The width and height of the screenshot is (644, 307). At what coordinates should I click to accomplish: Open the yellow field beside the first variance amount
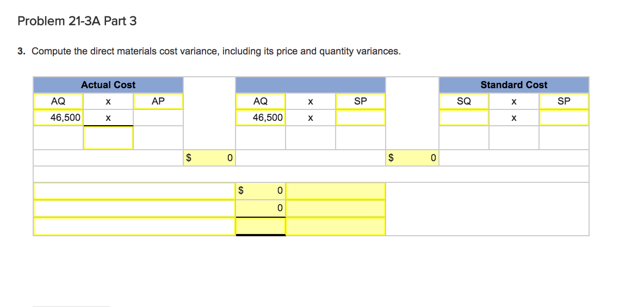coord(336,191)
